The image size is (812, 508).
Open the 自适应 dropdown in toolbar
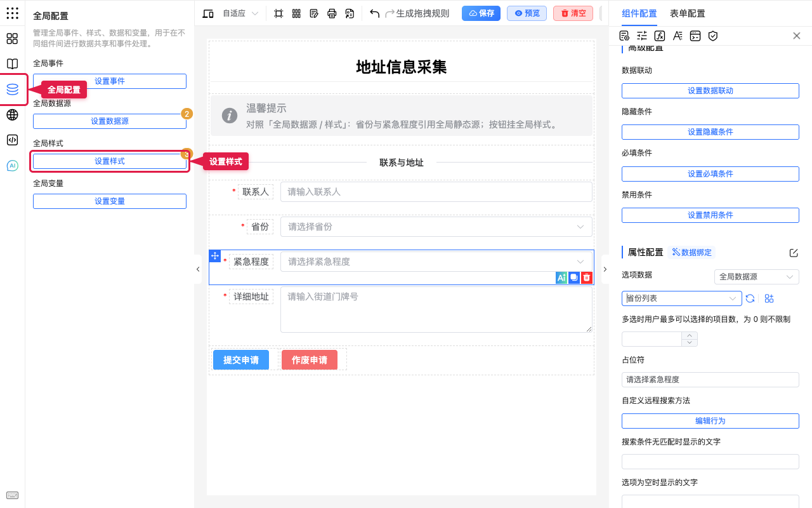241,13
